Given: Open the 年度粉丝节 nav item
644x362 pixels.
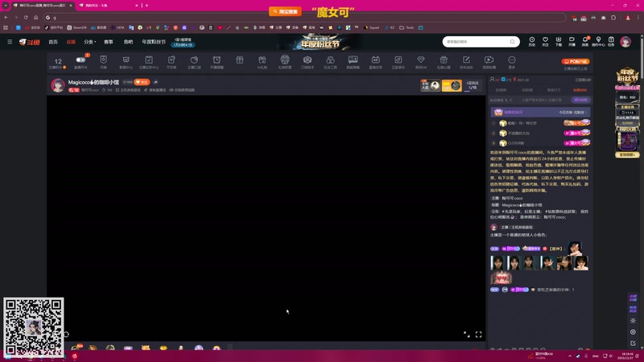Looking at the screenshot, I should pyautogui.click(x=154, y=42).
